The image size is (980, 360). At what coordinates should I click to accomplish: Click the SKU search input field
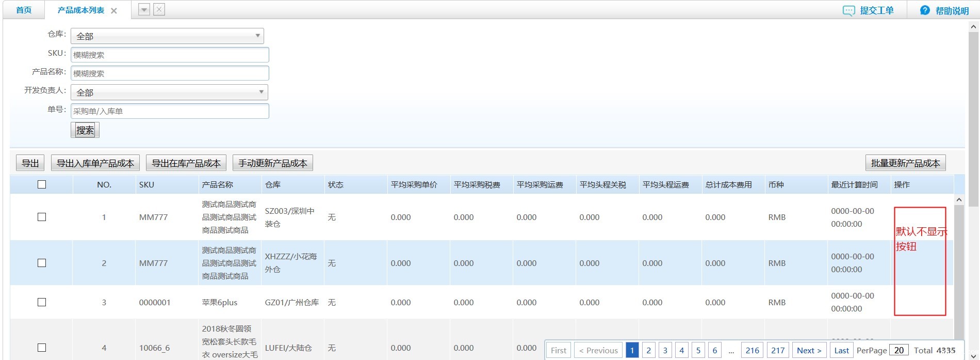point(170,55)
